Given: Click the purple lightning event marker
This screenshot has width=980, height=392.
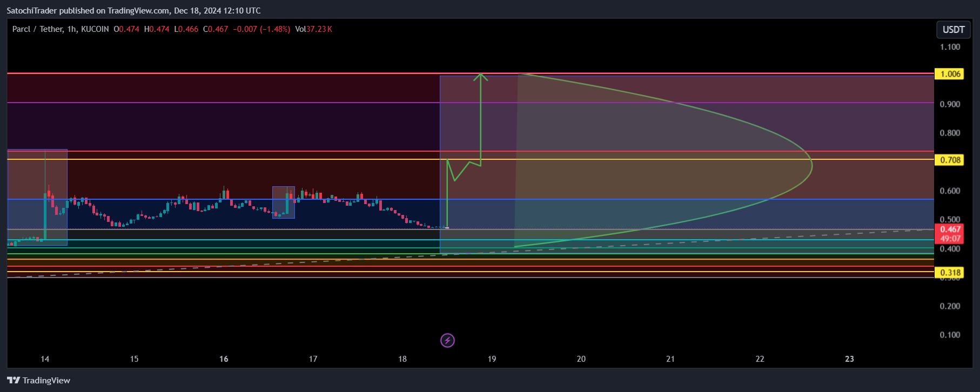Looking at the screenshot, I should coord(447,340).
